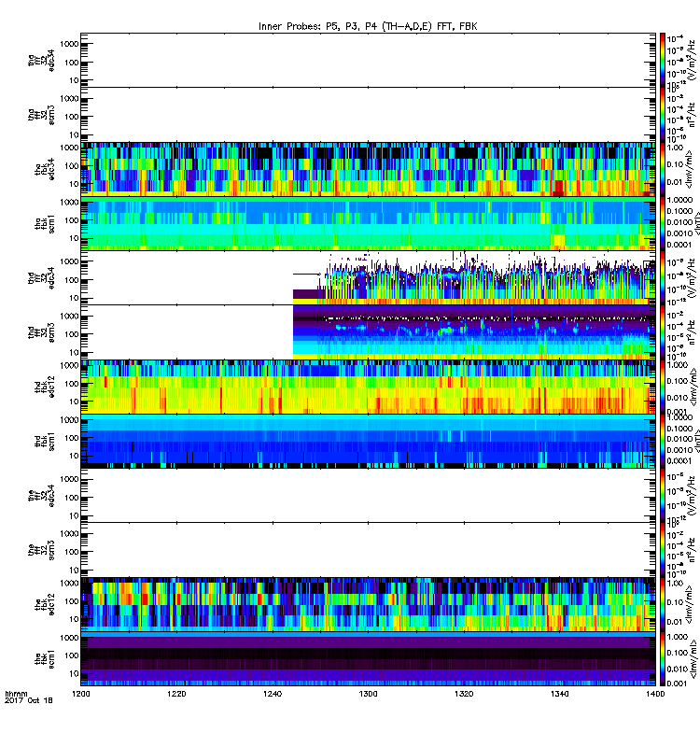Click the tha fbk edc34 spectrogram panel
The width and height of the screenshot is (700, 747).
click(x=368, y=169)
